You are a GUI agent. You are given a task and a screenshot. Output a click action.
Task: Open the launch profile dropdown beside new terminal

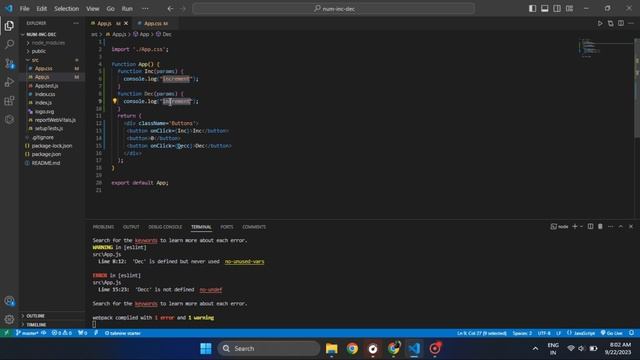[581, 227]
